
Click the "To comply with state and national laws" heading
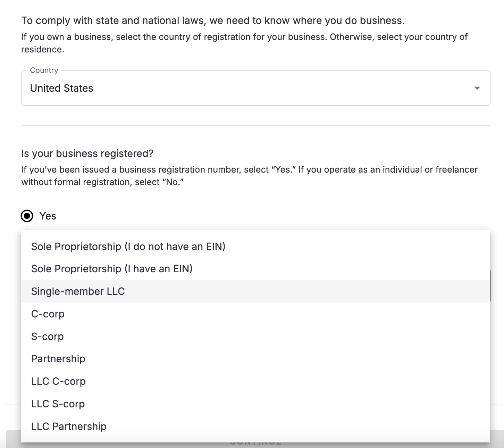(x=213, y=20)
